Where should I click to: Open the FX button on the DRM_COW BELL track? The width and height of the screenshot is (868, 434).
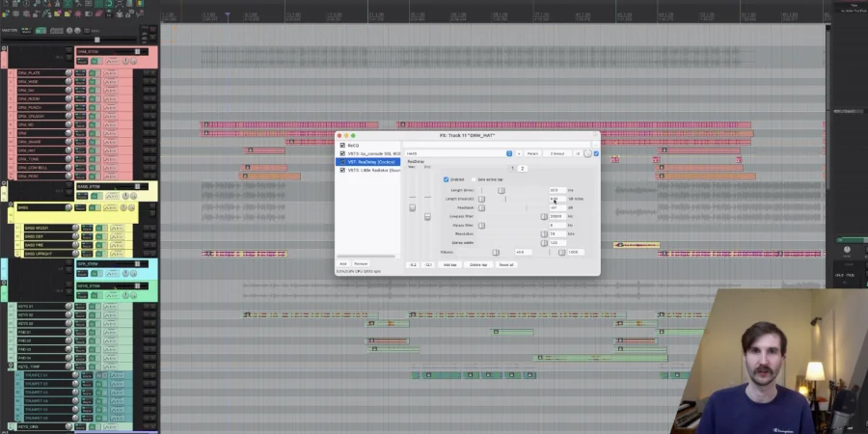point(92,168)
